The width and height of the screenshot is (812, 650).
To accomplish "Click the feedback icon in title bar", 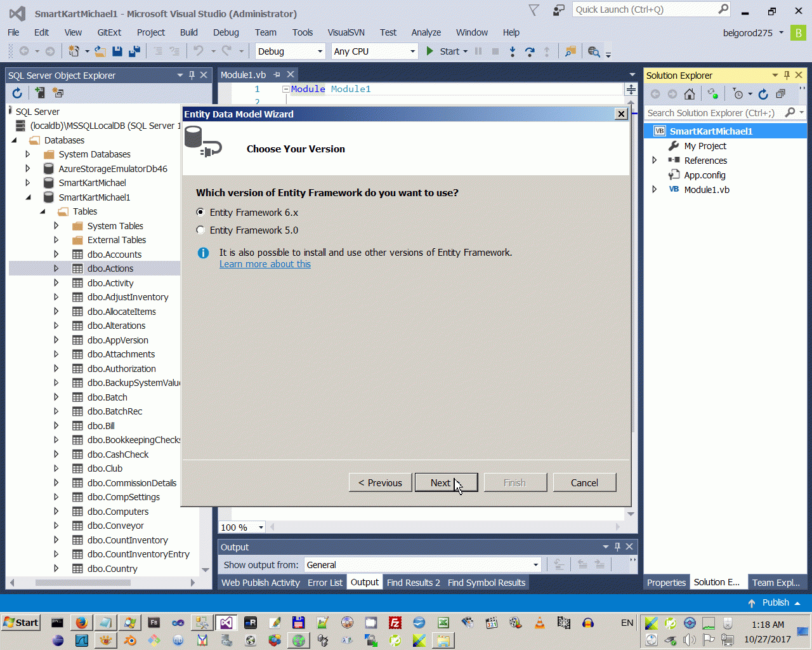I will (559, 10).
